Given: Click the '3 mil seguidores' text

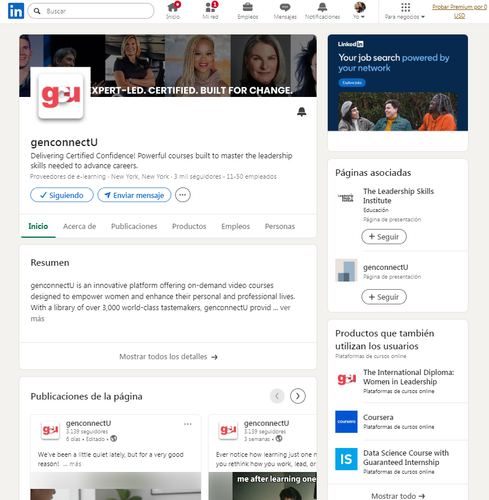Looking at the screenshot, I should 197,176.
